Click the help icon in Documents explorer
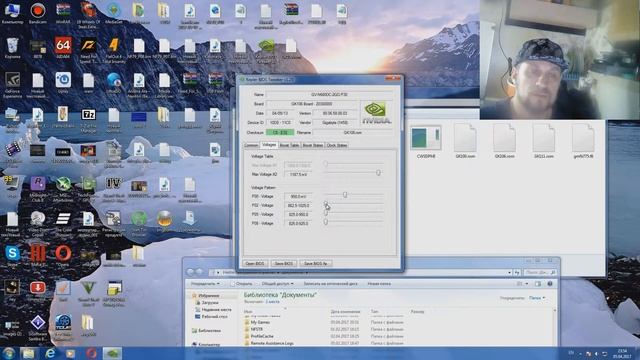The height and width of the screenshot is (360, 640). pos(550,284)
